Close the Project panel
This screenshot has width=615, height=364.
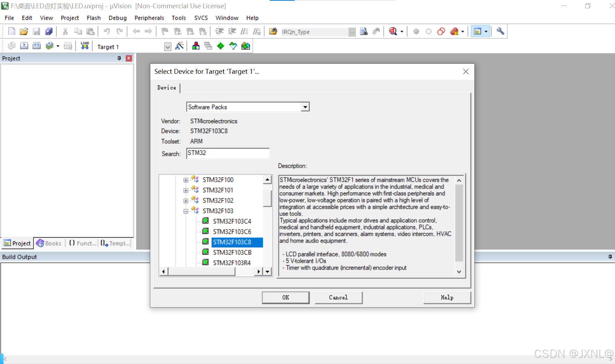click(x=129, y=58)
